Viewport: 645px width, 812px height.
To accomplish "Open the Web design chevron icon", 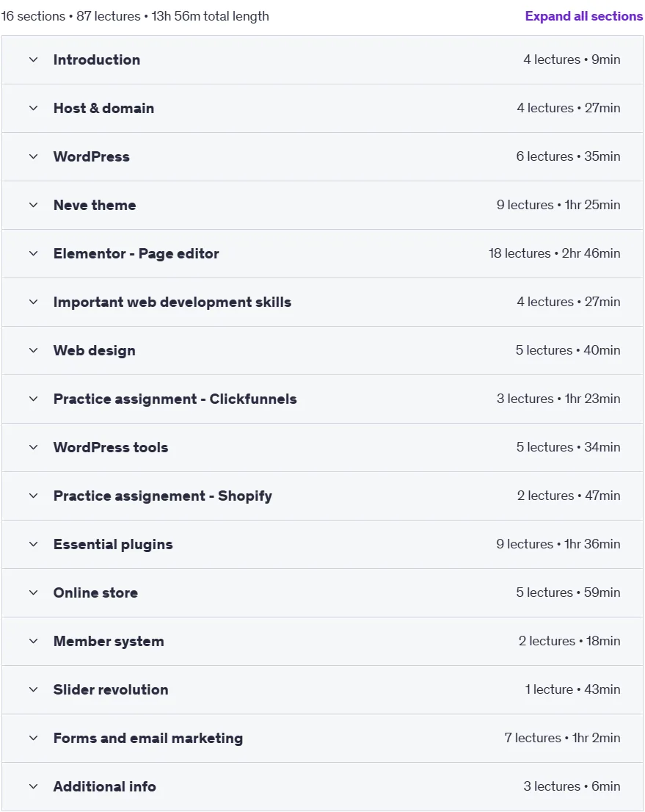I will click(x=34, y=351).
